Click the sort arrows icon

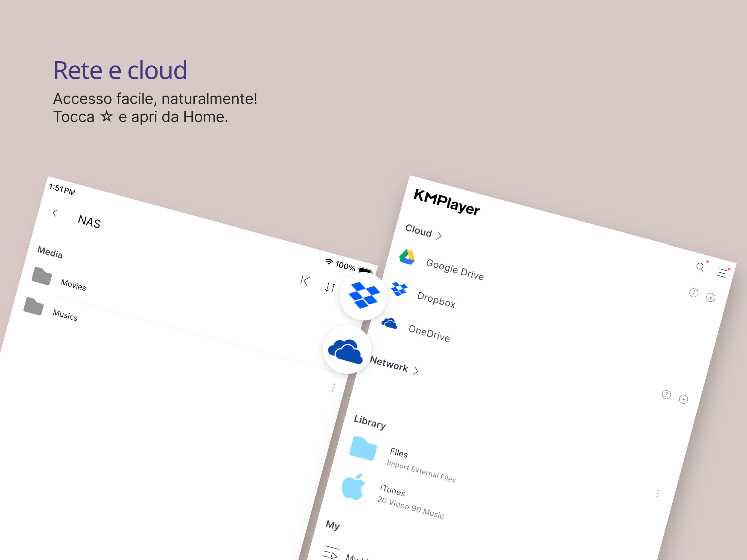[x=330, y=287]
